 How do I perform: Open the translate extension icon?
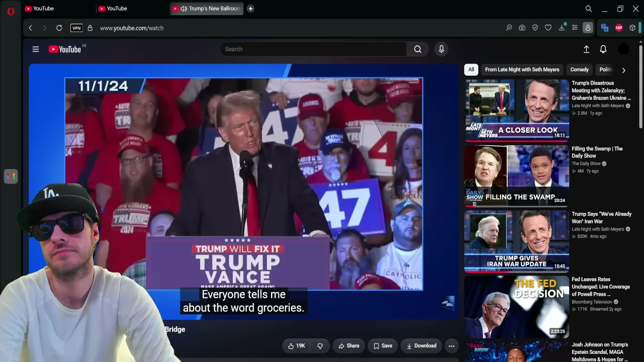coord(605,28)
